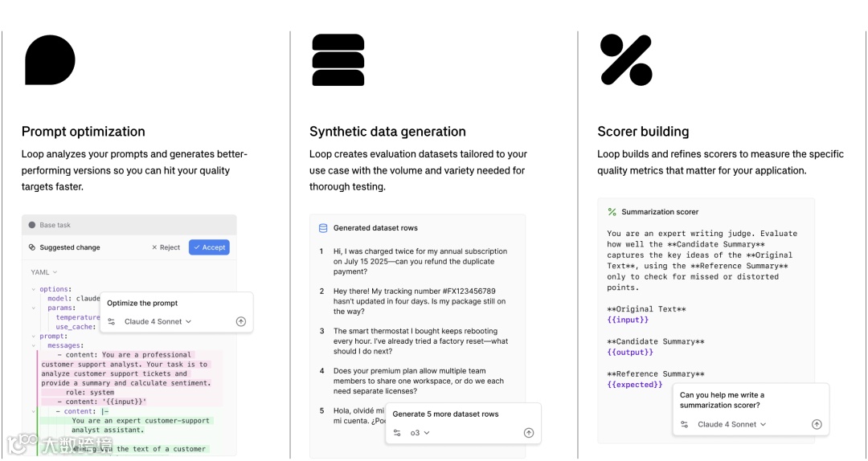Submit the summarization scorer request arrow
868x461 pixels.
[x=817, y=425]
